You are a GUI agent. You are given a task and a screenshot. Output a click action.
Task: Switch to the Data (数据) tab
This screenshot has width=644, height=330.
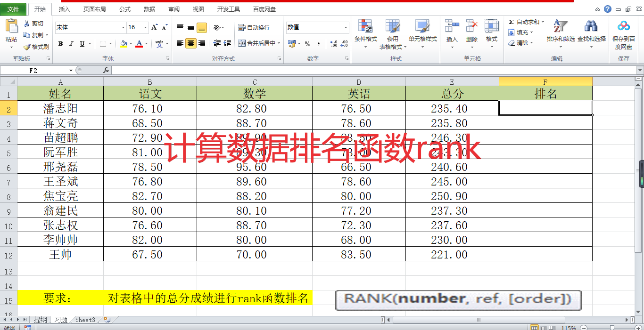click(149, 9)
